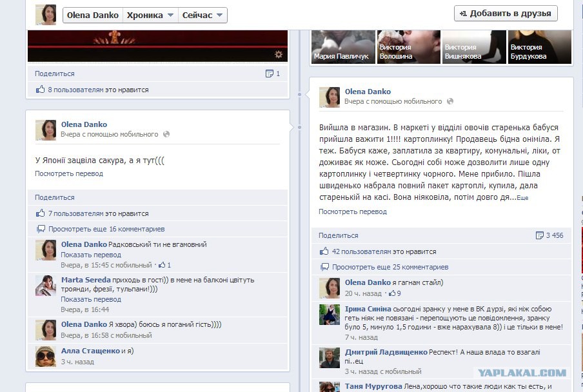Click Добавить в друзья button
Screen dimensions: 583x392
506,14
